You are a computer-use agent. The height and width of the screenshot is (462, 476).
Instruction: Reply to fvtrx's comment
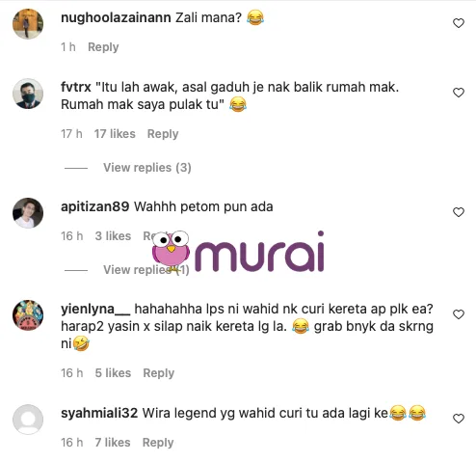(x=163, y=134)
